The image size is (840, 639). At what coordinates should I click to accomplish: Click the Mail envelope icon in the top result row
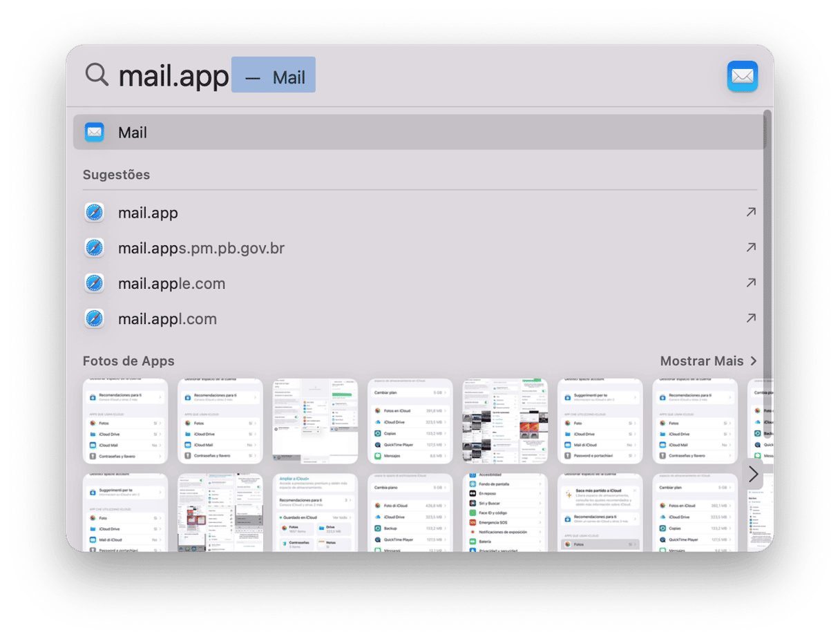click(x=94, y=132)
